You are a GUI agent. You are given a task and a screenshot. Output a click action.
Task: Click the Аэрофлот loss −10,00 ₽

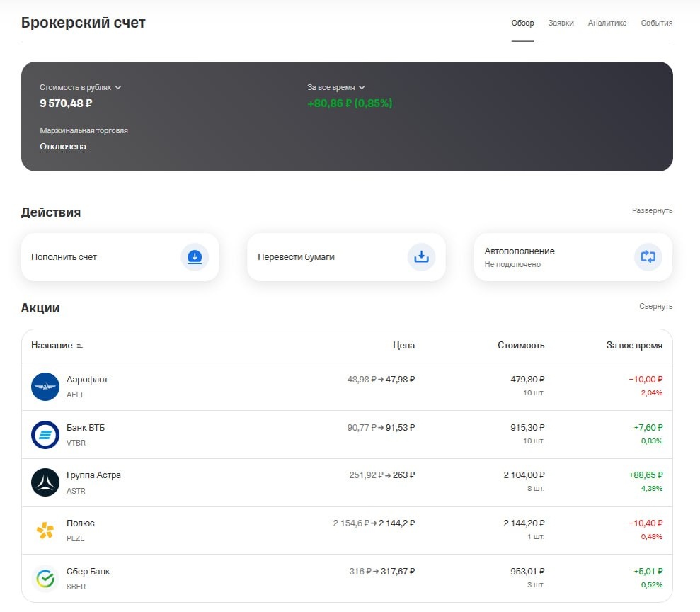click(646, 379)
